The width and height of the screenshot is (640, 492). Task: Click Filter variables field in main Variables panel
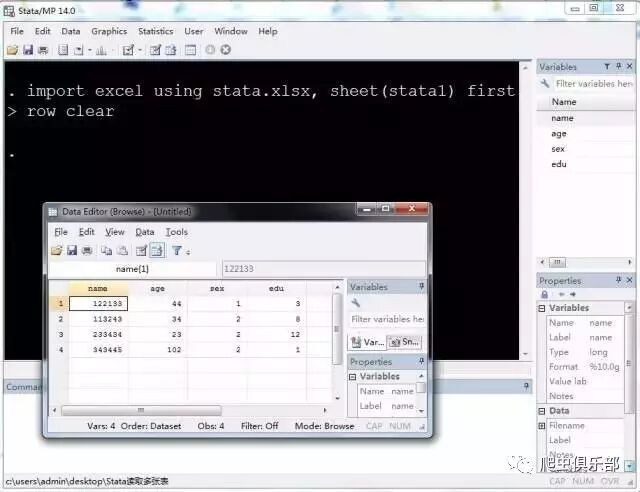[594, 84]
